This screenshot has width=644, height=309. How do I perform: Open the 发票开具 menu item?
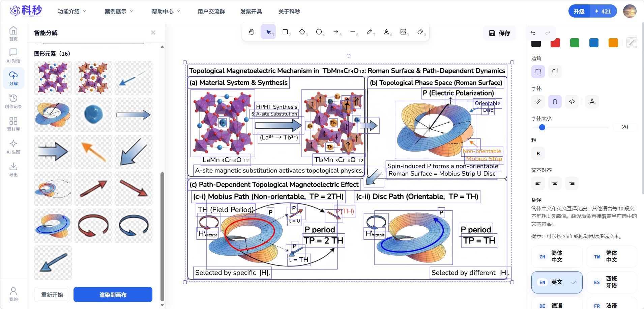pyautogui.click(x=251, y=11)
